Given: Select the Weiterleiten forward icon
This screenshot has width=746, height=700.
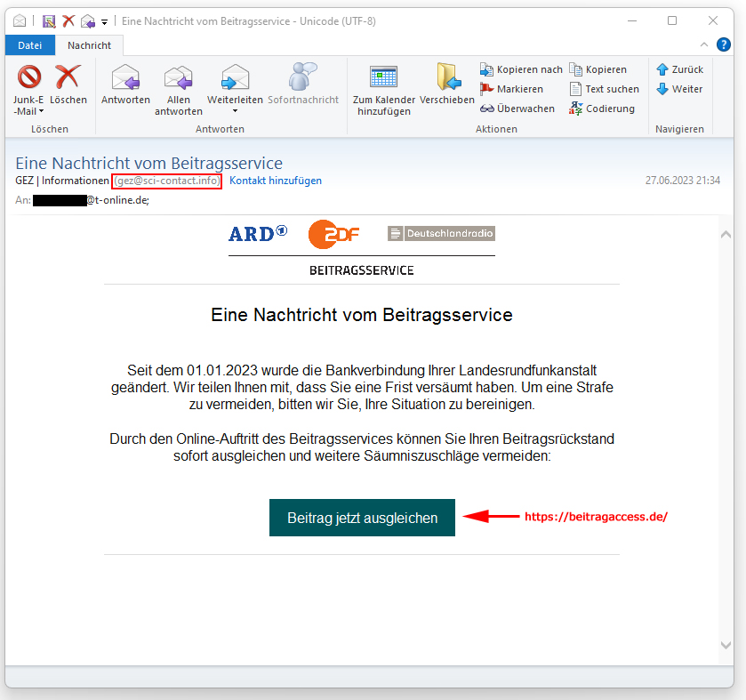Looking at the screenshot, I should pyautogui.click(x=234, y=78).
